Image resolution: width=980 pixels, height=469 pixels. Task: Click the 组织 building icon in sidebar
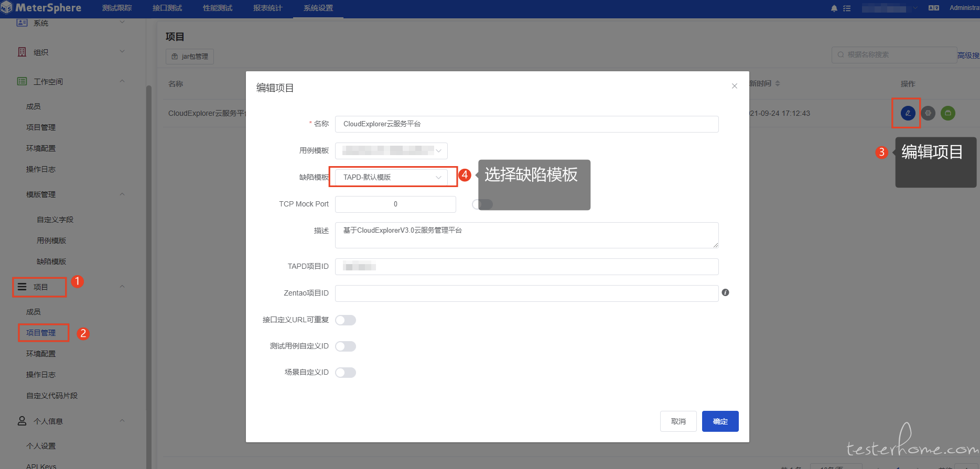pyautogui.click(x=22, y=52)
